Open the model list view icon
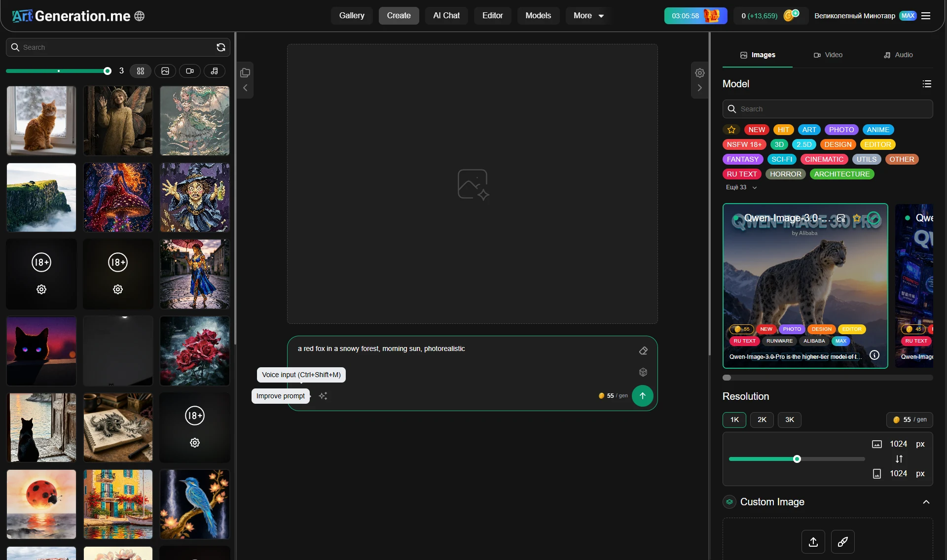The image size is (947, 560). click(927, 84)
